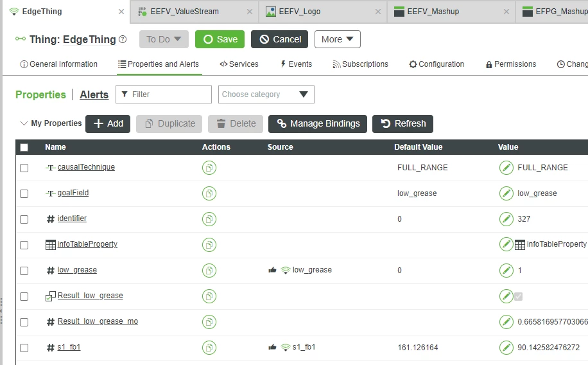The height and width of the screenshot is (365, 588).
Task: Click the wifi remote-binding icon beside s1_fb1 source
Action: 286,348
